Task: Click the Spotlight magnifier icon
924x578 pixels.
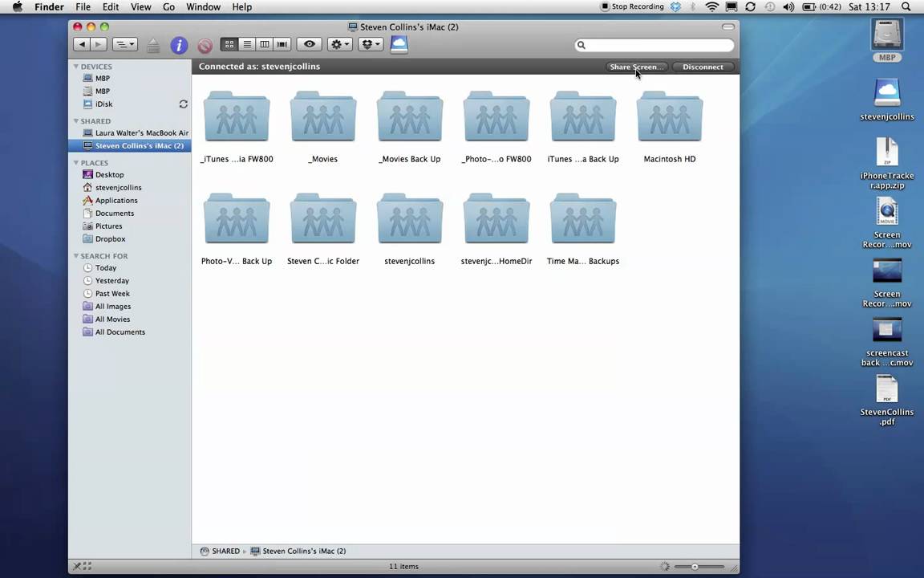Action: click(x=906, y=7)
